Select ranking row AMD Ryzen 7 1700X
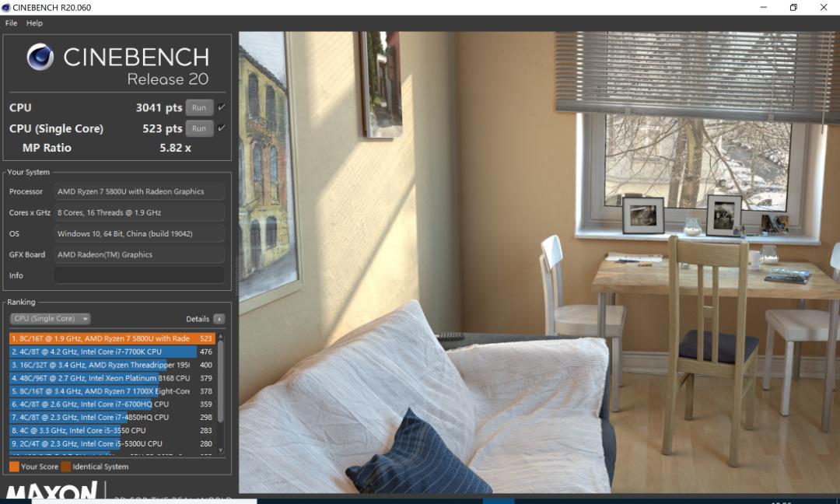Viewport: 840px width, 504px height. [x=112, y=391]
